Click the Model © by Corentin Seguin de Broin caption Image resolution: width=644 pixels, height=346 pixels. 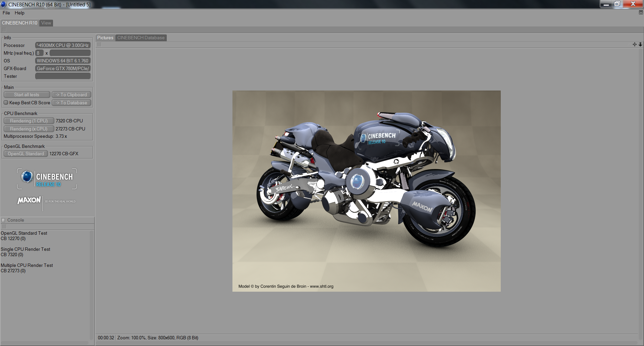286,286
